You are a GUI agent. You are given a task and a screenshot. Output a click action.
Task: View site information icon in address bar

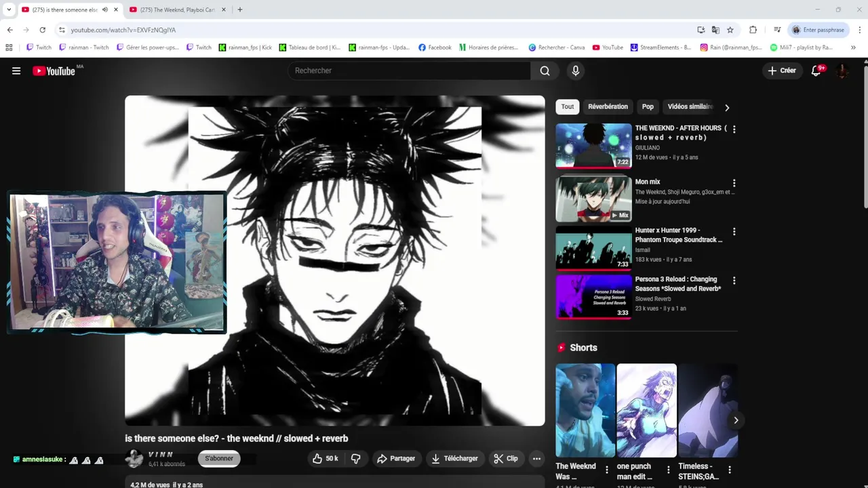[62, 30]
